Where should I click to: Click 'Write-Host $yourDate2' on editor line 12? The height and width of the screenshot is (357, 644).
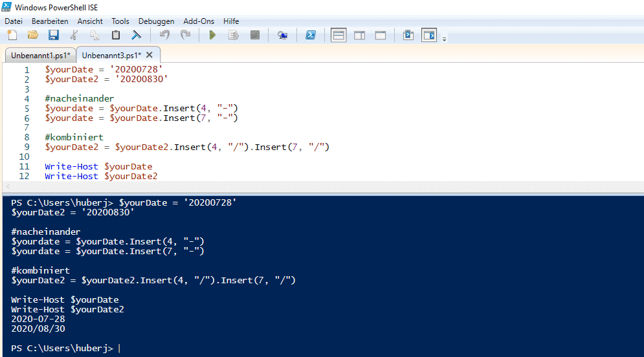[101, 177]
